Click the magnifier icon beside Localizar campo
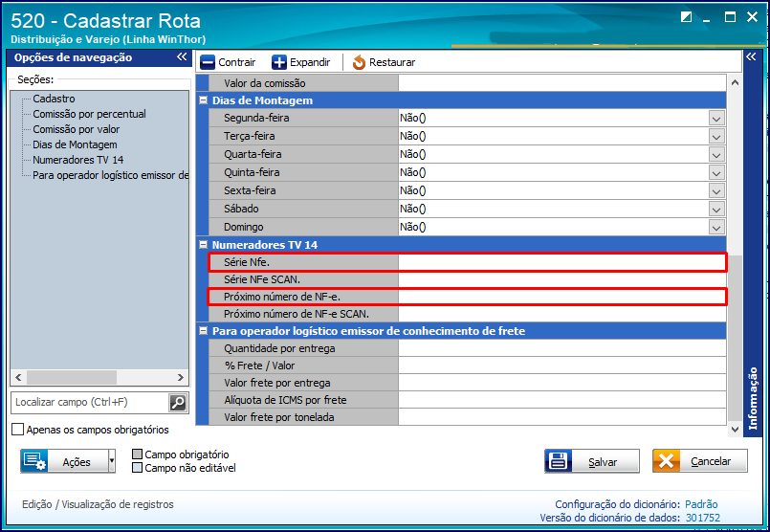770x532 pixels. point(178,403)
